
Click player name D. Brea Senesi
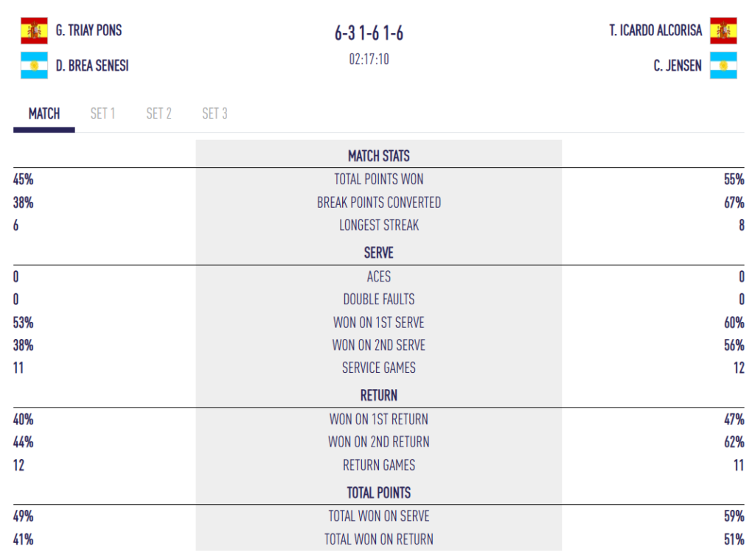(x=92, y=66)
